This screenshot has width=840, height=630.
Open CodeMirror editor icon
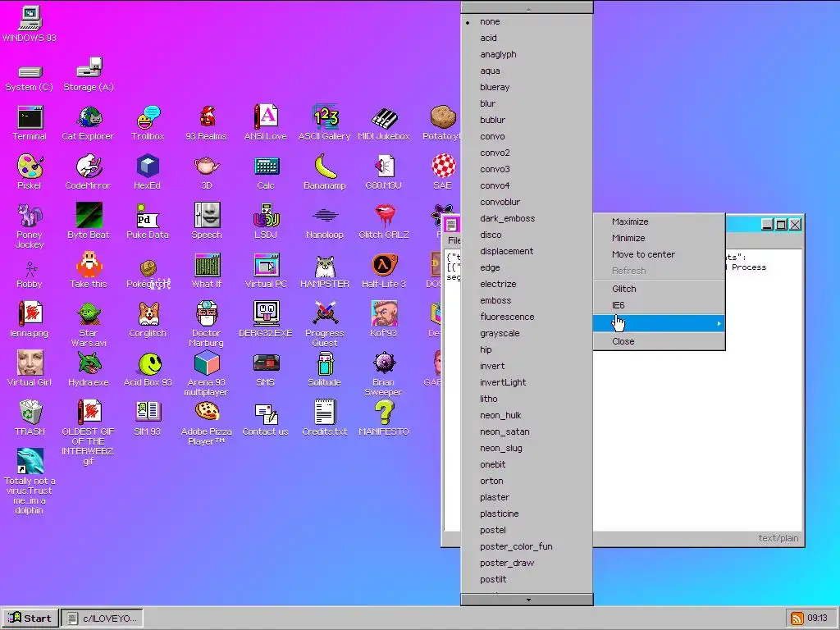point(89,172)
